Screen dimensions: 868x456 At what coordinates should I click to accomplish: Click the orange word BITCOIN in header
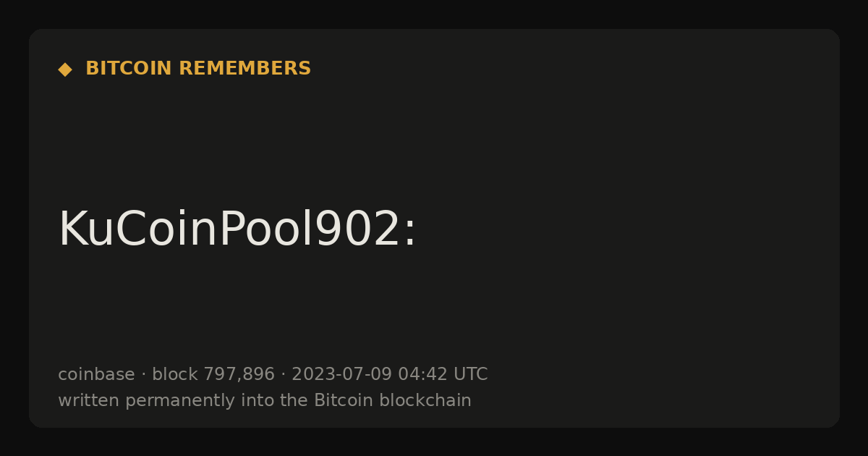(x=129, y=69)
